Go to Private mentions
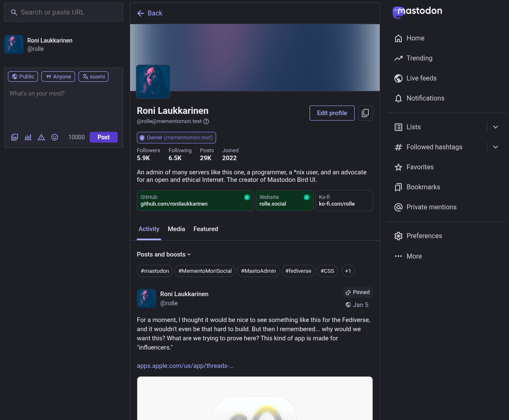509x420 pixels. (431, 207)
